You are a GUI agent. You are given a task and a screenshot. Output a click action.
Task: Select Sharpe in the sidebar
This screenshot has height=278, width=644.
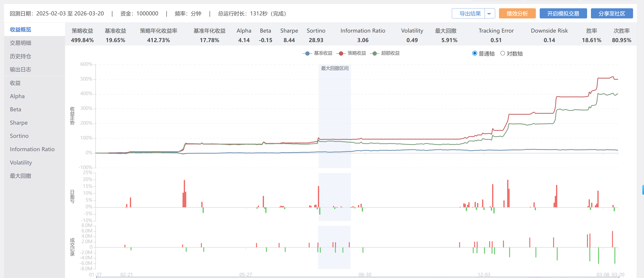click(19, 123)
